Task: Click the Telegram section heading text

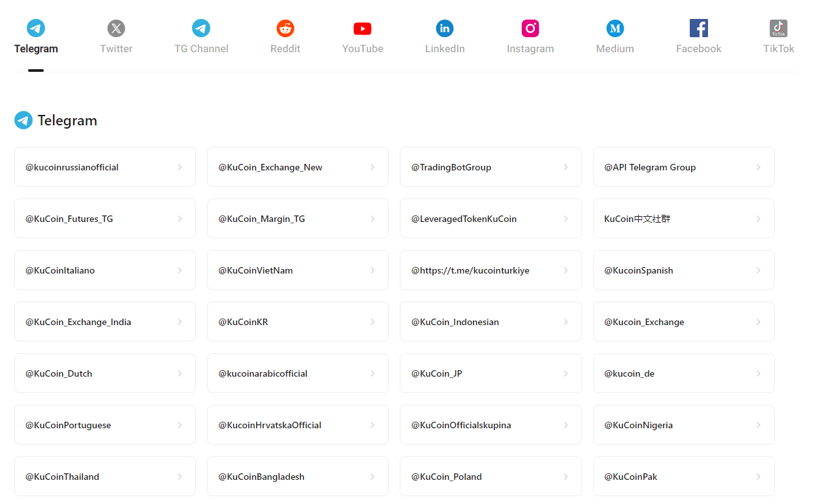Action: [67, 121]
